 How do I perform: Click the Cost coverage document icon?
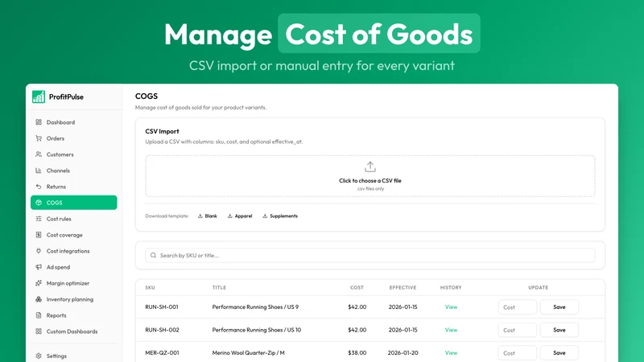(x=39, y=235)
